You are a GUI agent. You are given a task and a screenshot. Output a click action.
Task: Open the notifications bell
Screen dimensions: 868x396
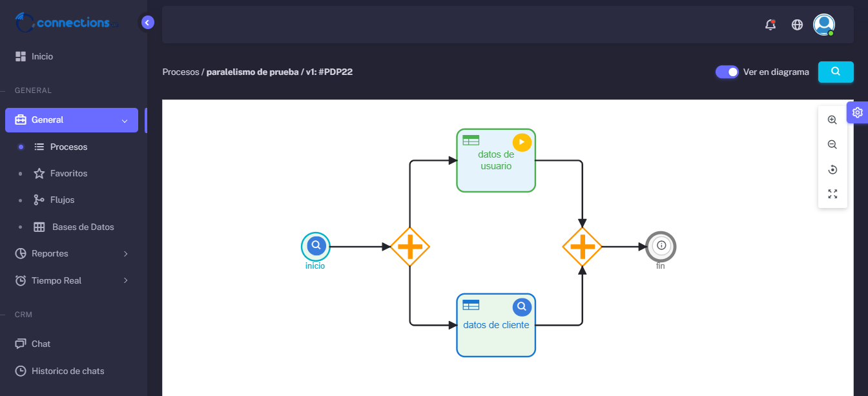[770, 25]
